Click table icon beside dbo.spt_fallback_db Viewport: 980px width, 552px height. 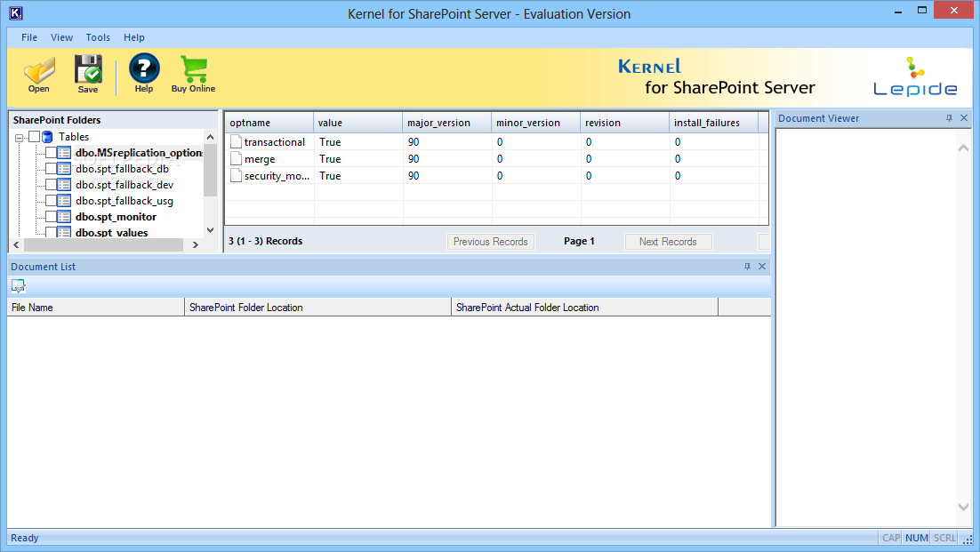(64, 169)
